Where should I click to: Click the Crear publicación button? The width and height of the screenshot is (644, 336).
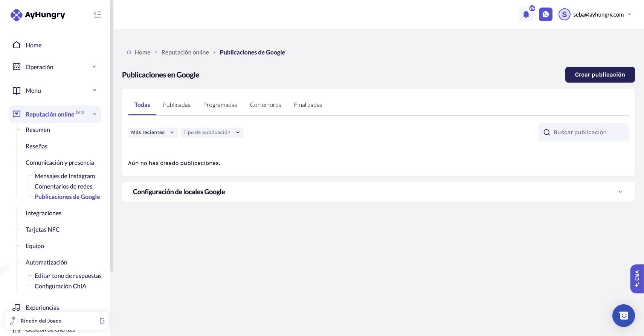[x=600, y=75]
